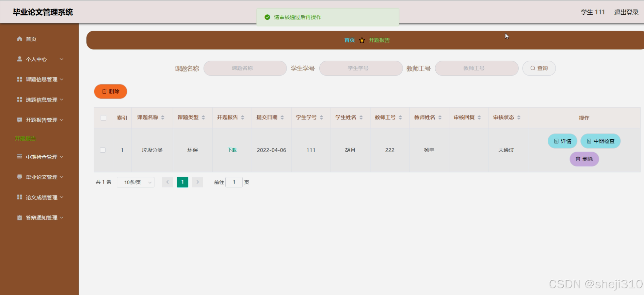Open the 10条/页 page size dropdown
The image size is (644, 295).
[135, 182]
